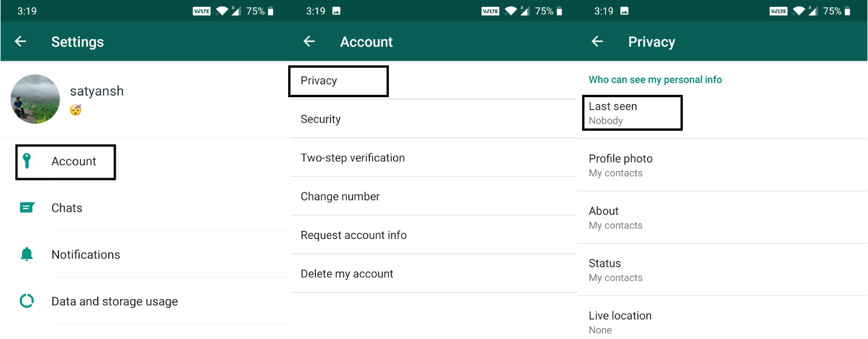Screen dimensions: 868x339
Task: Open the Profile photo privacy setting
Action: (723, 165)
